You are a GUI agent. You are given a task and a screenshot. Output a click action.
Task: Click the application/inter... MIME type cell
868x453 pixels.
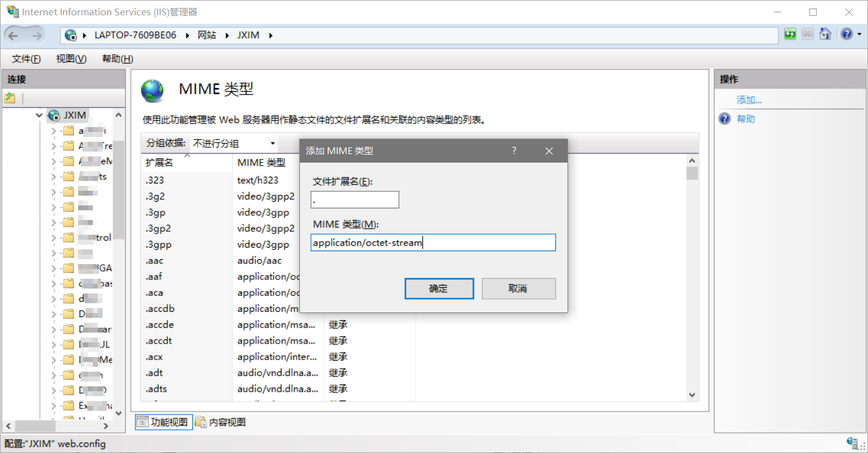tap(278, 356)
